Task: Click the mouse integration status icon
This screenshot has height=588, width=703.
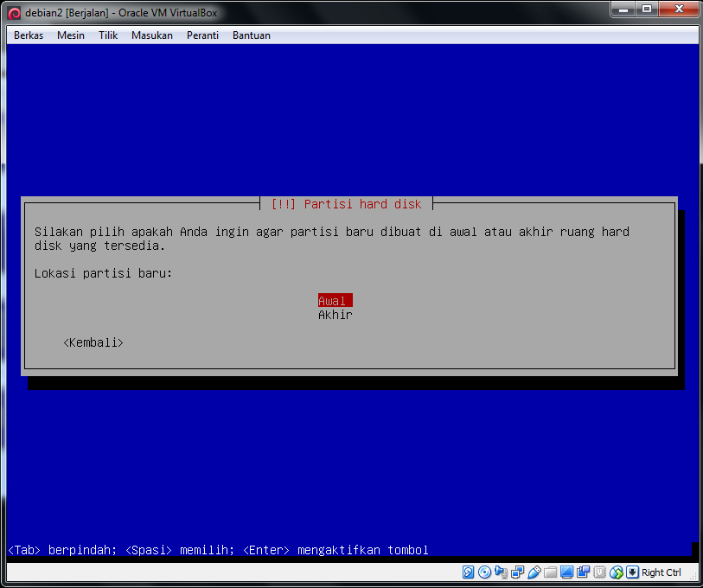Action: pos(616,572)
